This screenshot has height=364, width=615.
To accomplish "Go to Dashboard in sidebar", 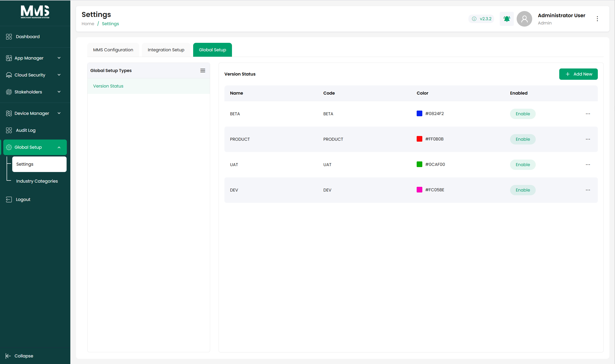I will pyautogui.click(x=28, y=36).
